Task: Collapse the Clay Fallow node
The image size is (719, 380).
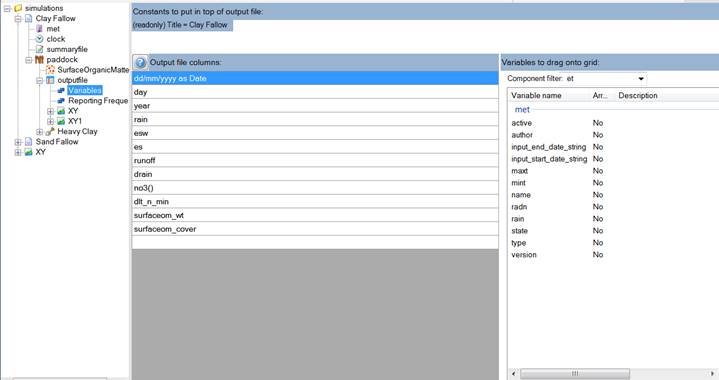Action: 18,19
